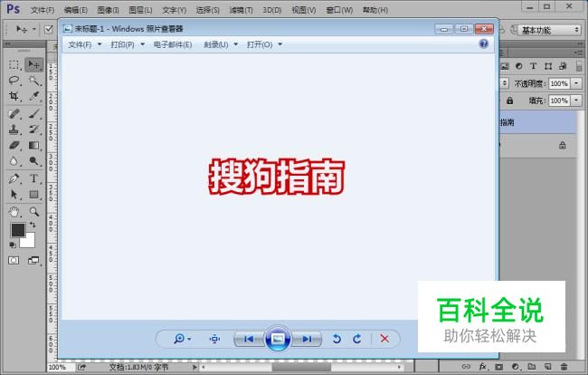Change the screen mode
Screen dimensions: 588x375
[33, 260]
